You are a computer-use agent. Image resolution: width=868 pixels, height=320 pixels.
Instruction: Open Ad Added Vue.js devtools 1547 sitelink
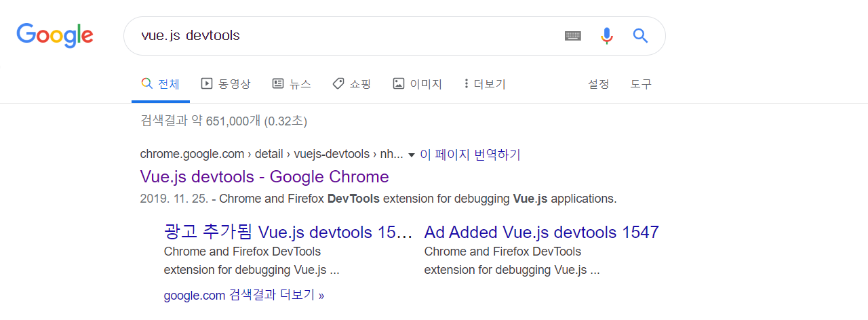(542, 233)
